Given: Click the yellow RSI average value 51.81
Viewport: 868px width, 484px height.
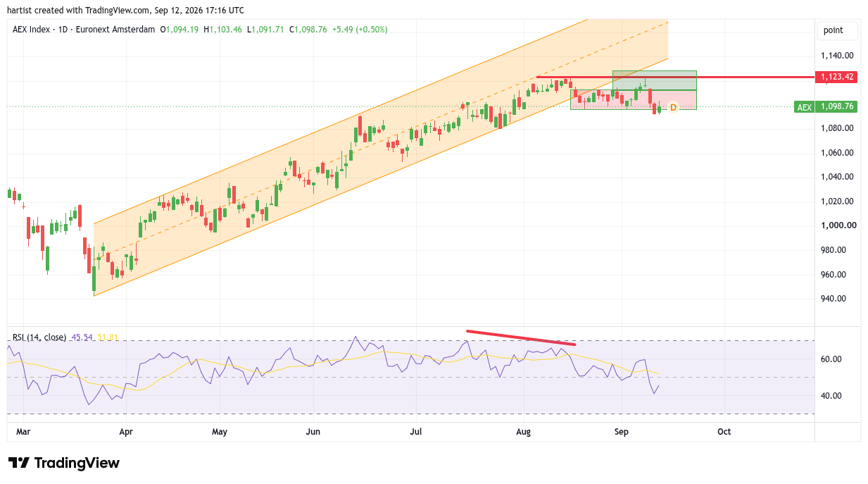Looking at the screenshot, I should [x=107, y=337].
